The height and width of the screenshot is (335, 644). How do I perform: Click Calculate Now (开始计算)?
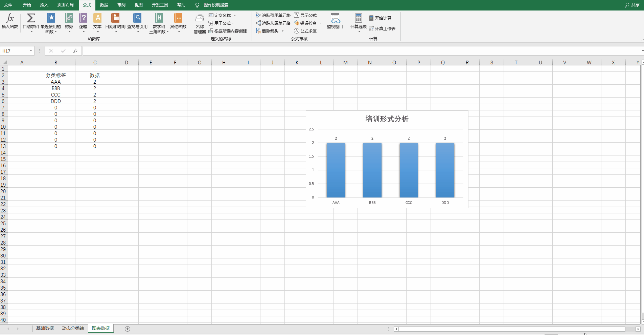point(380,18)
